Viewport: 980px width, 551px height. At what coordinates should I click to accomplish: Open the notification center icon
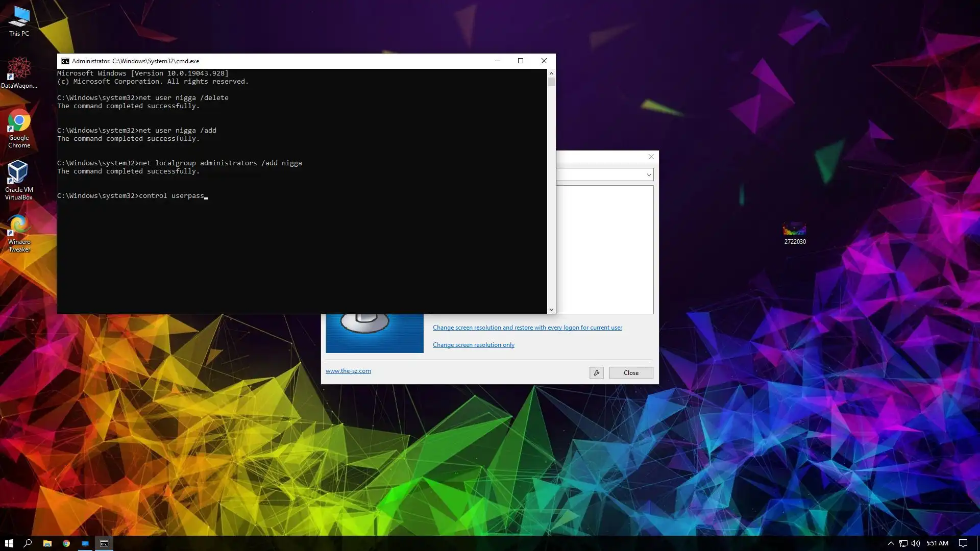[963, 543]
